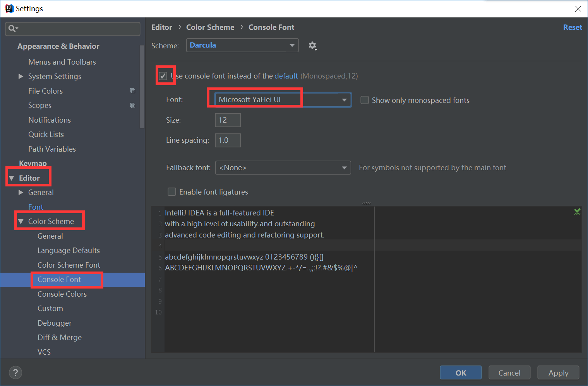Click the project-level icon next to Scopes
This screenshot has width=588, height=386.
click(133, 105)
